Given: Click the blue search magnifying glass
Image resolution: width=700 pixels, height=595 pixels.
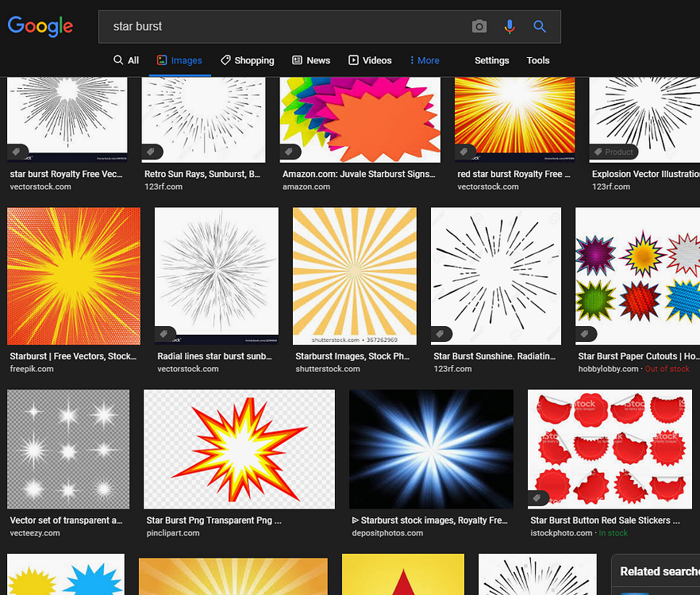Looking at the screenshot, I should (540, 26).
